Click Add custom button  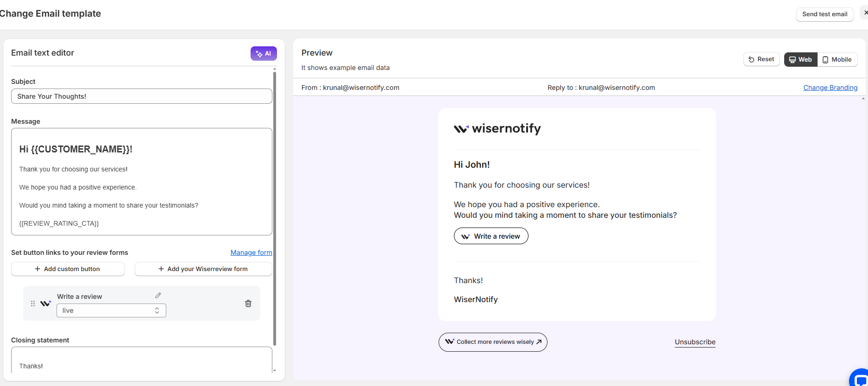click(68, 269)
